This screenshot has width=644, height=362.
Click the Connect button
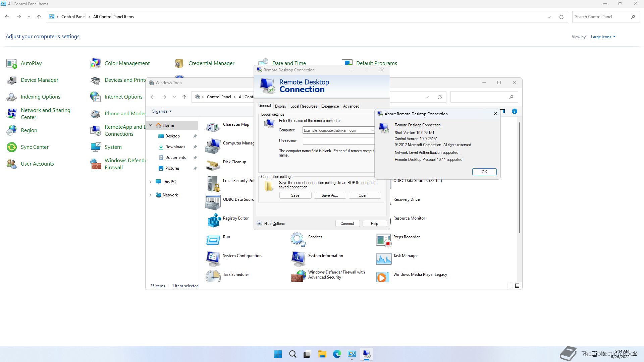(x=347, y=224)
